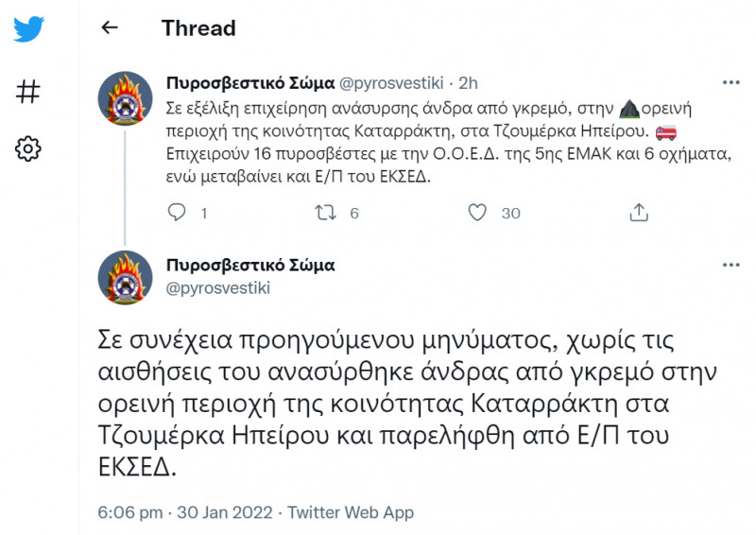Go back using the left arrow

point(110,27)
